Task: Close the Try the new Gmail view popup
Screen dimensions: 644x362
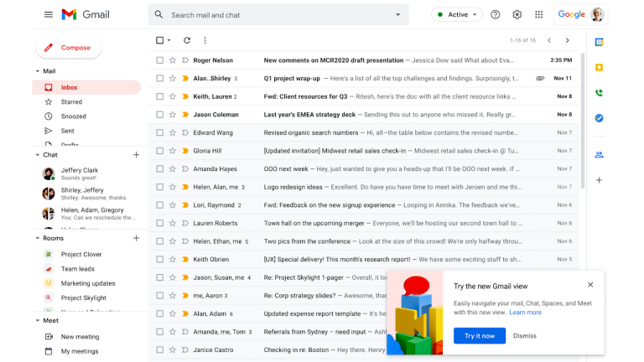Action: [590, 285]
